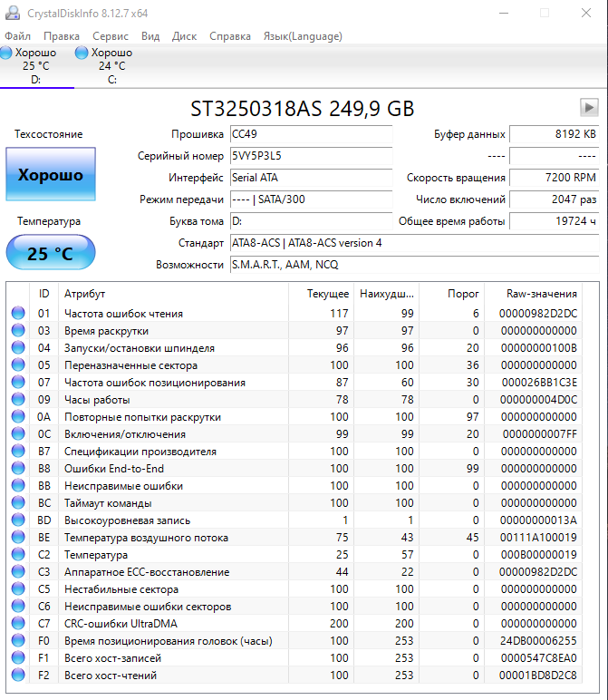This screenshot has width=608, height=700.
Task: Open the Сервис menu
Action: point(111,36)
